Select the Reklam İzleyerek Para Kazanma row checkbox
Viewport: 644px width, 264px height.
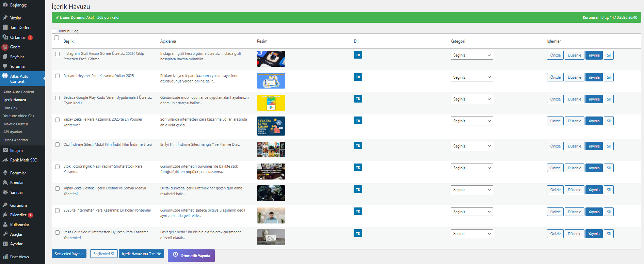click(x=57, y=76)
